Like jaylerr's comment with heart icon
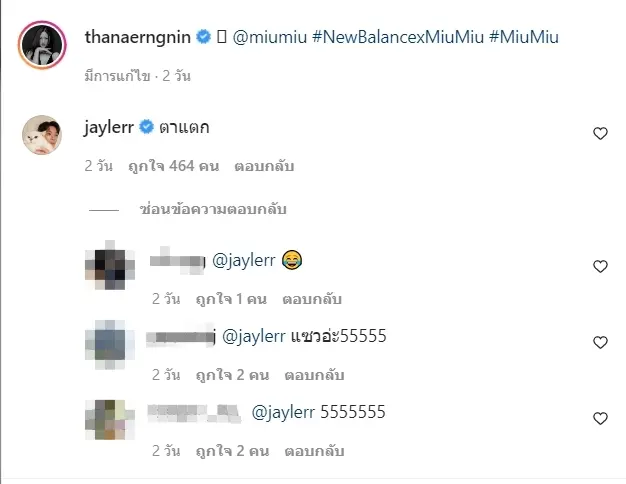The height and width of the screenshot is (484, 626). 600,133
